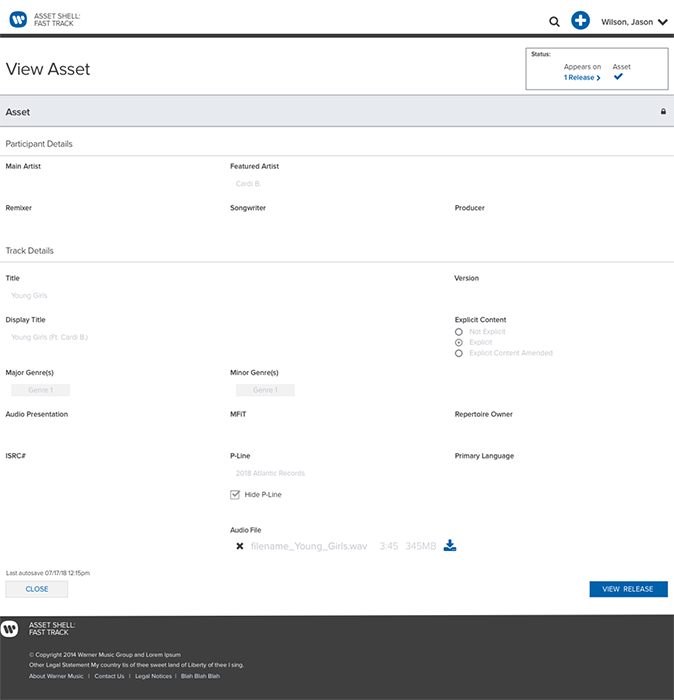Click the lock icon in Asset bar
Image resolution: width=674 pixels, height=700 pixels.
coord(663,112)
